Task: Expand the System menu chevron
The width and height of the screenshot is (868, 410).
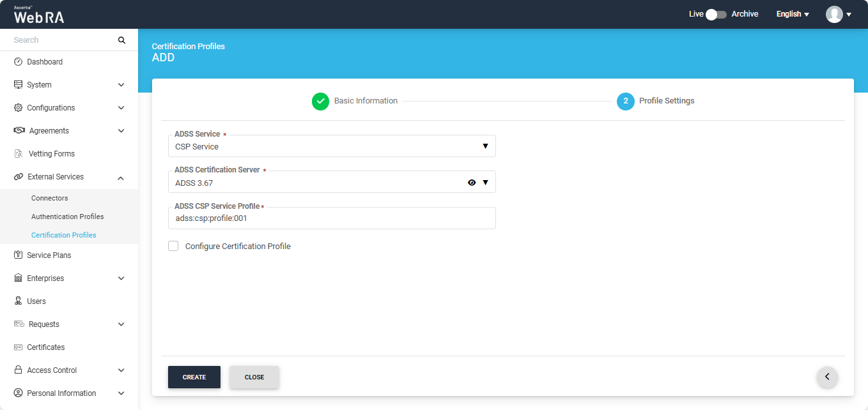Action: (x=121, y=85)
